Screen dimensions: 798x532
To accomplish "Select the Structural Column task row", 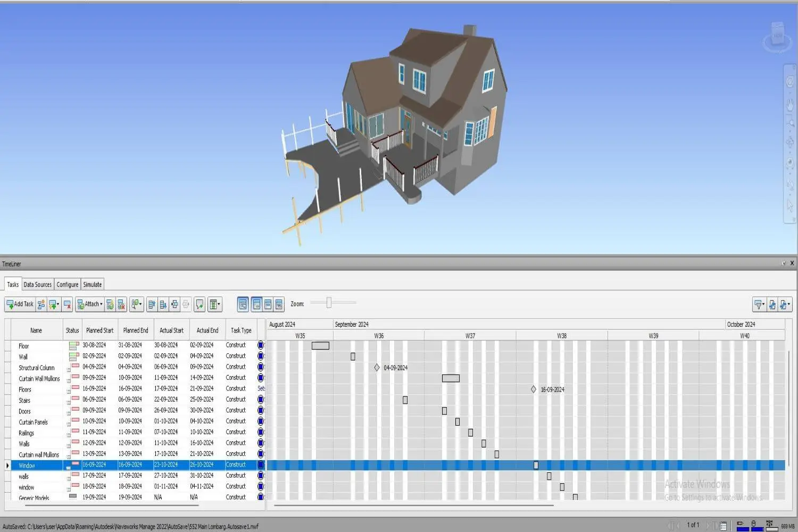I will click(x=36, y=367).
